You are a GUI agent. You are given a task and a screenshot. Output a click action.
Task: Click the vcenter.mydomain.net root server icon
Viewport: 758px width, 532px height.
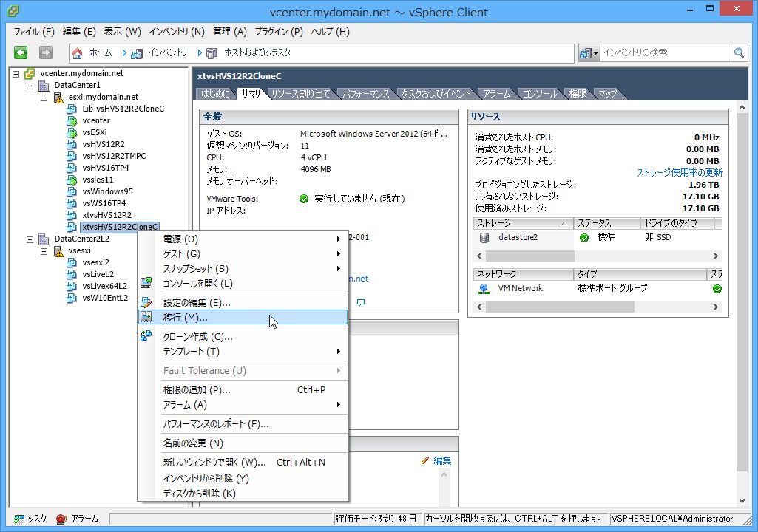click(30, 73)
